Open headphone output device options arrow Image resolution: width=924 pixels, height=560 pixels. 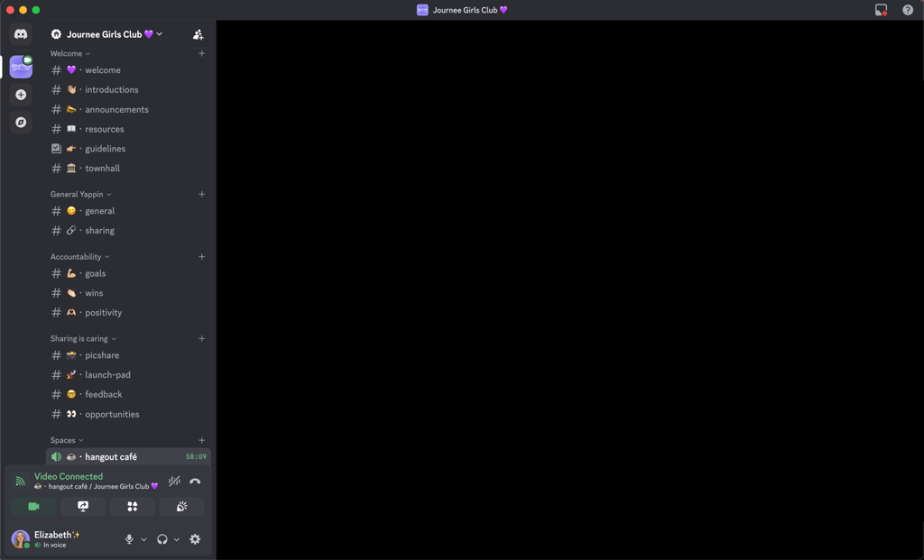(x=176, y=539)
